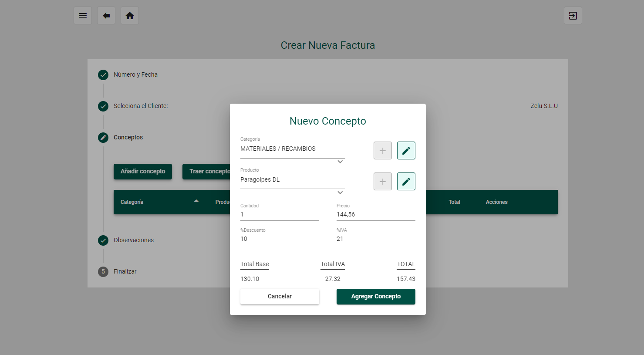Click the back arrow icon
Screen dimensions: 644x355
[106, 16]
